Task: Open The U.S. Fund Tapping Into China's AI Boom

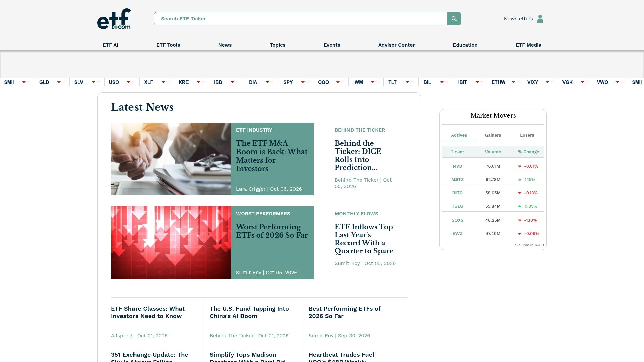Action: 249,312
